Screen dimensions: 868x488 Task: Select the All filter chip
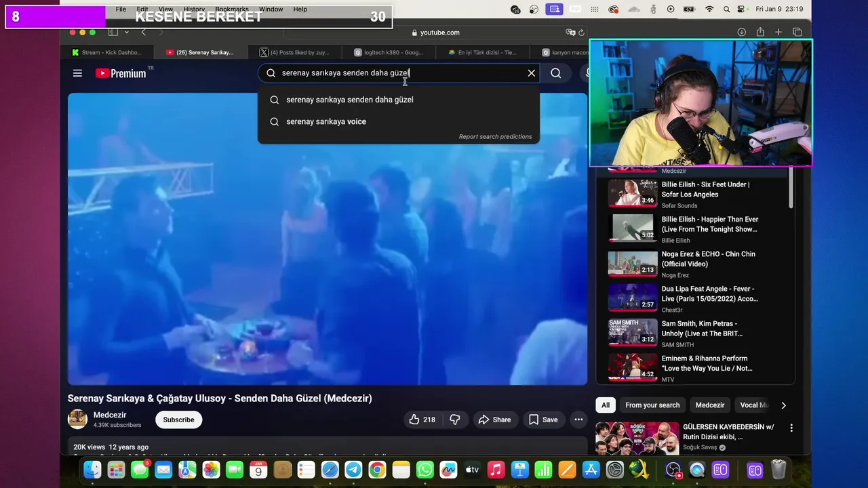pos(606,405)
